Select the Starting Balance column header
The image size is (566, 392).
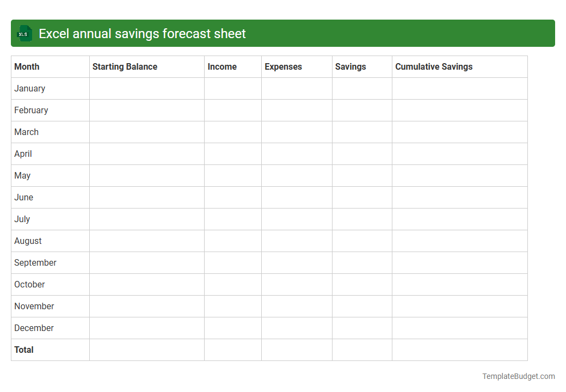tap(125, 66)
